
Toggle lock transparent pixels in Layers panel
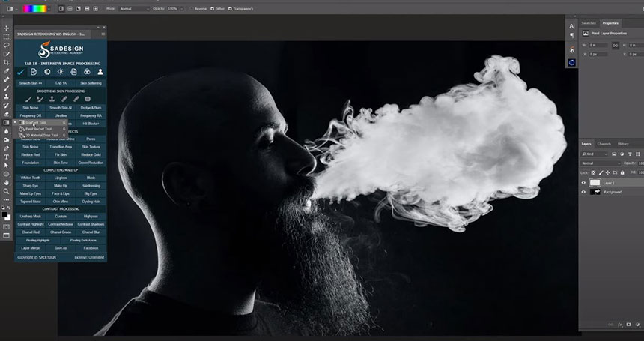(593, 172)
